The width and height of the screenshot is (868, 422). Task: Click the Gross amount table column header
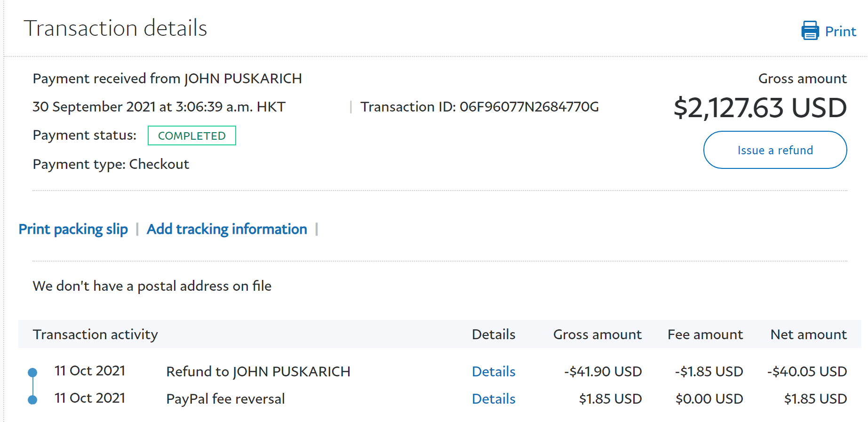(597, 334)
